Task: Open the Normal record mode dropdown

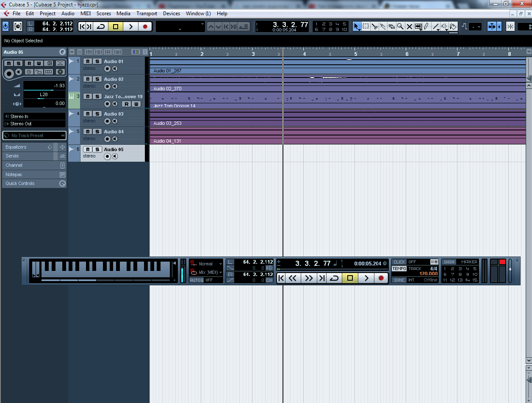Action: 206,264
